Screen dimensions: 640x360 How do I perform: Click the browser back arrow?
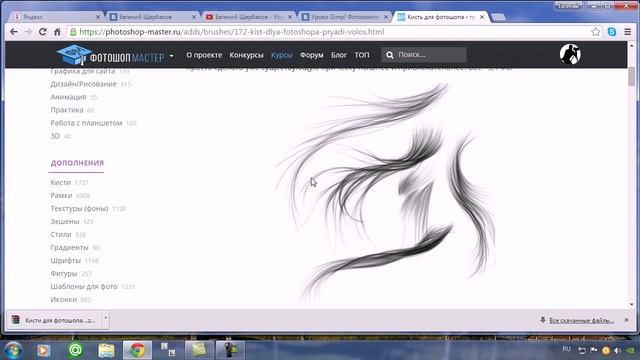point(13,32)
